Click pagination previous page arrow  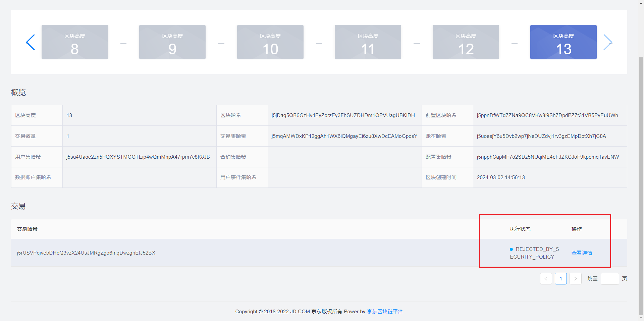point(546,279)
